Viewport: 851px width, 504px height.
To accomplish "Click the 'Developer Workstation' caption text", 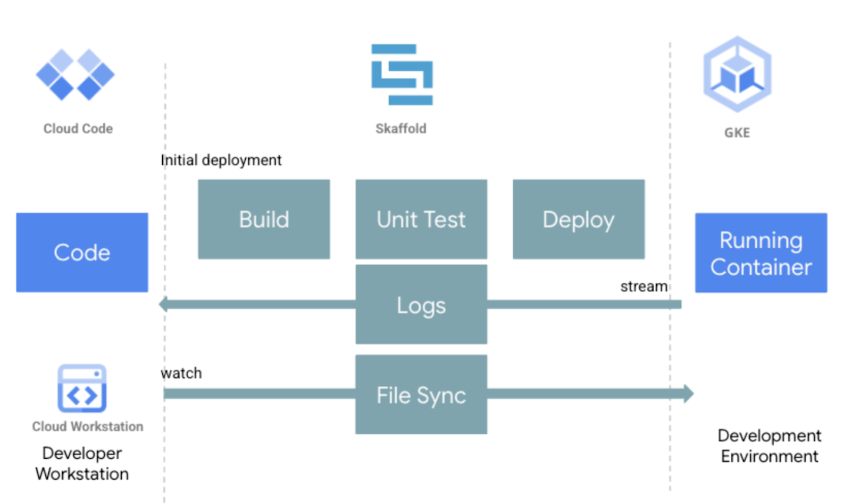I will (81, 463).
